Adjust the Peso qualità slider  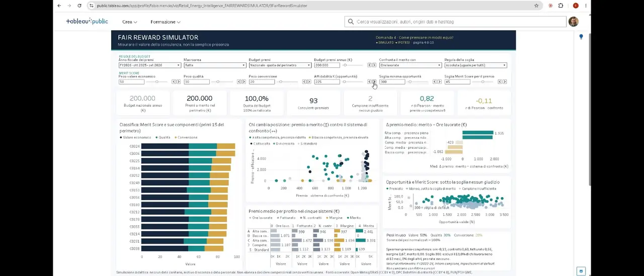[217, 82]
